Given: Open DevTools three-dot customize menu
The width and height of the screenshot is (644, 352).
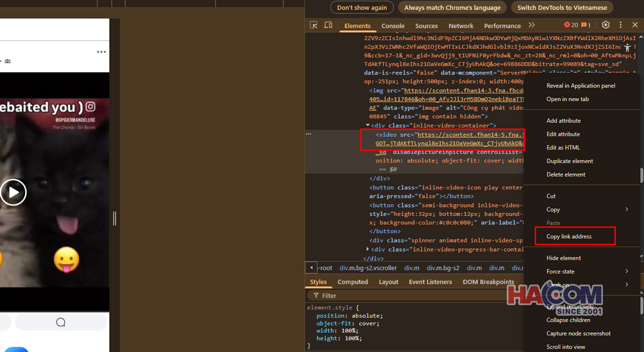Looking at the screenshot, I should click(620, 25).
